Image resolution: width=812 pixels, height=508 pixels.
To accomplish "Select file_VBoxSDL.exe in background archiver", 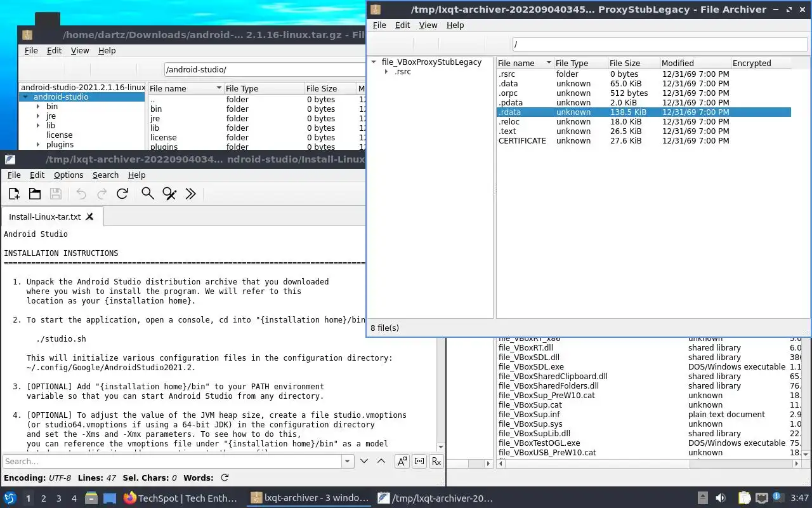I will (x=650, y=367).
